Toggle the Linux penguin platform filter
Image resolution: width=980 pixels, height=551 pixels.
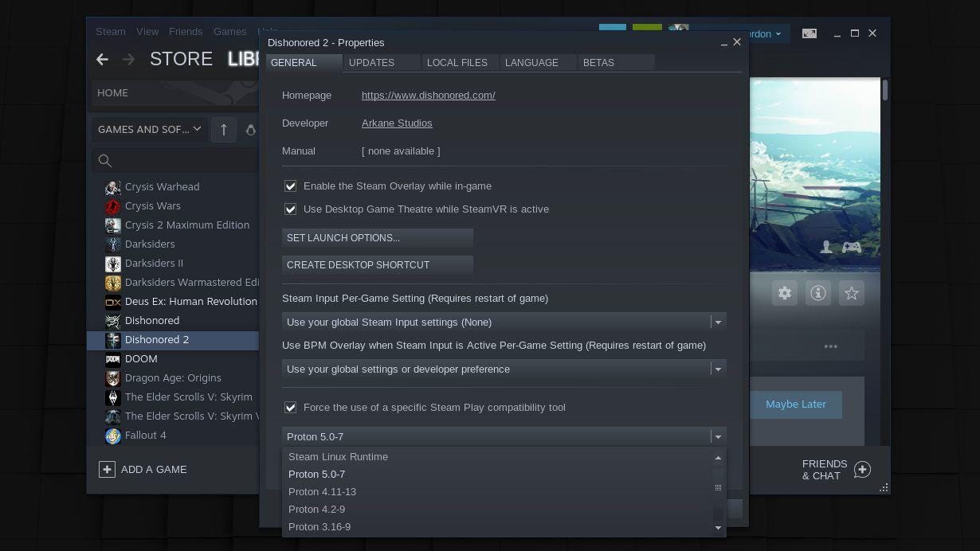[251, 129]
